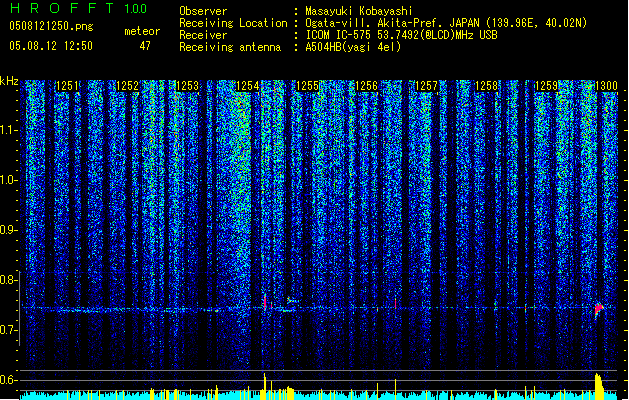This screenshot has height=400, width=629.
Task: Click the observer name Masayuki Kobayashi
Action: click(x=359, y=11)
